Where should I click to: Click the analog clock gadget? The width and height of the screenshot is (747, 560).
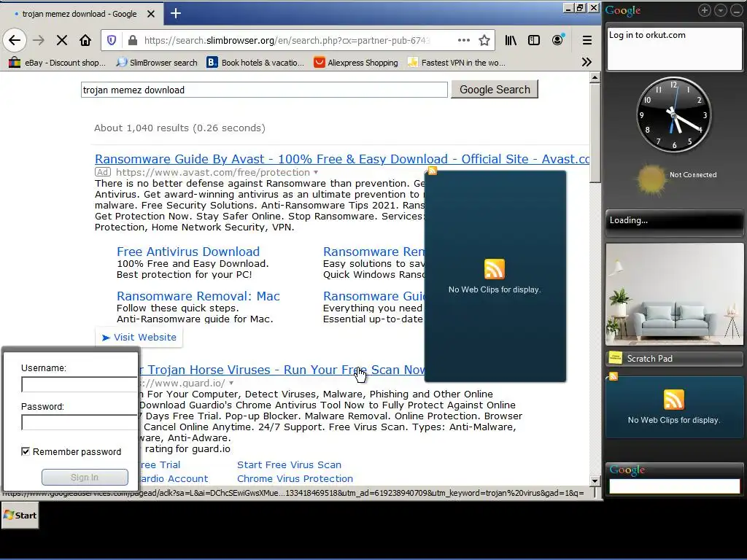tap(674, 114)
